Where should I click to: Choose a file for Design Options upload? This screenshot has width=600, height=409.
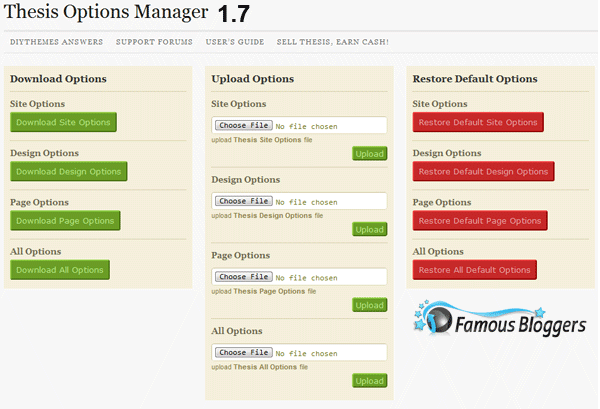coord(244,201)
